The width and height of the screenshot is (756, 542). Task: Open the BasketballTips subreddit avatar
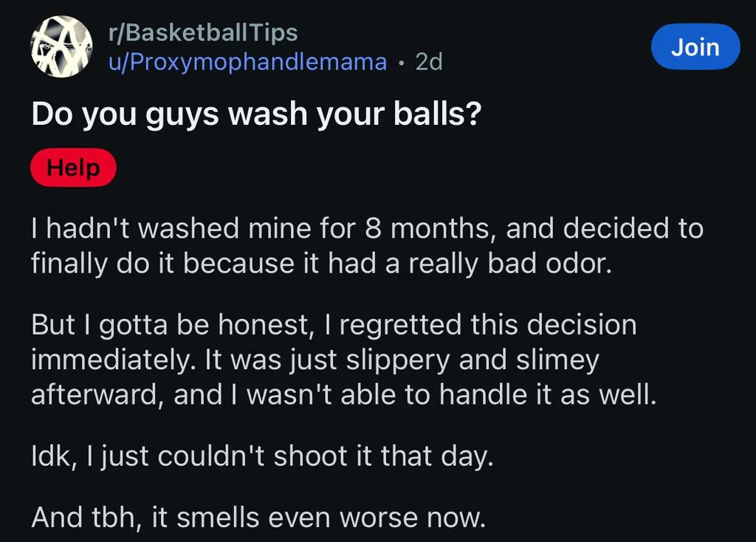[62, 47]
